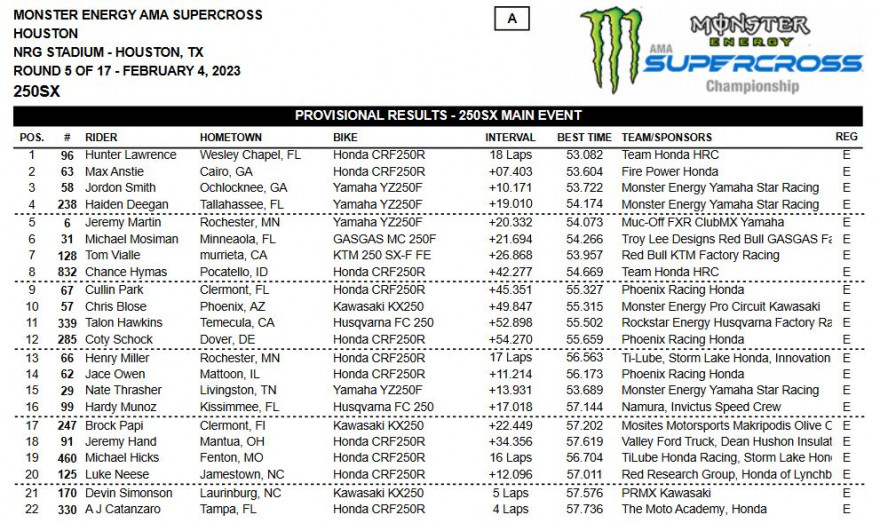880x523 pixels.
Task: Select the Provisional Results 250SX Main Event banner
Action: [x=438, y=116]
